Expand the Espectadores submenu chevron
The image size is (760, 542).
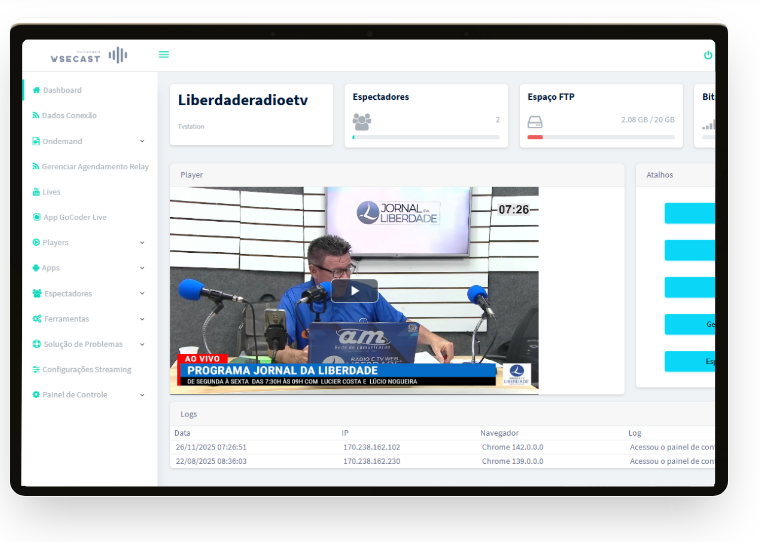pyautogui.click(x=142, y=293)
